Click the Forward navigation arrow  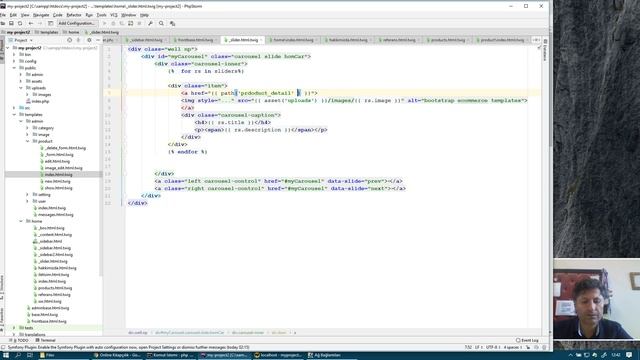click(40, 24)
